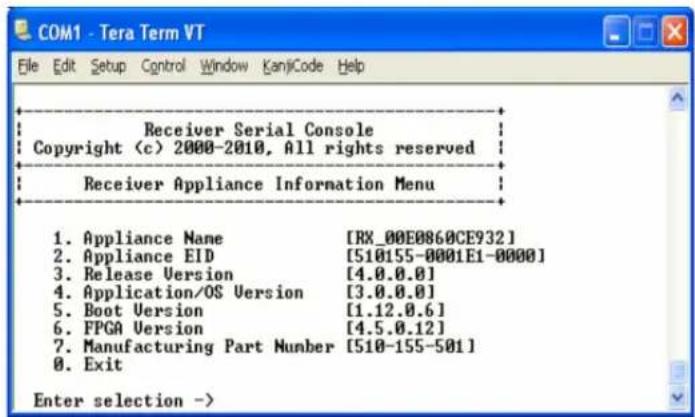
Task: Click the Appliance Name menu line
Action: [284, 238]
